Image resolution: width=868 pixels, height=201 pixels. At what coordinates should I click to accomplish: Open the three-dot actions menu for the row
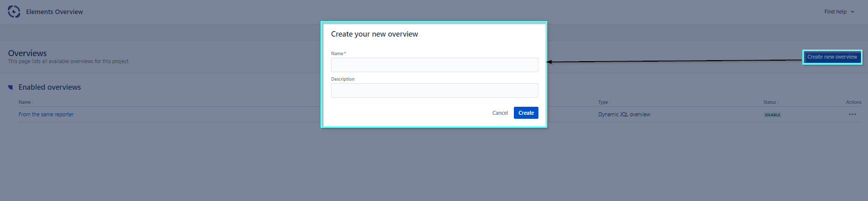click(852, 115)
